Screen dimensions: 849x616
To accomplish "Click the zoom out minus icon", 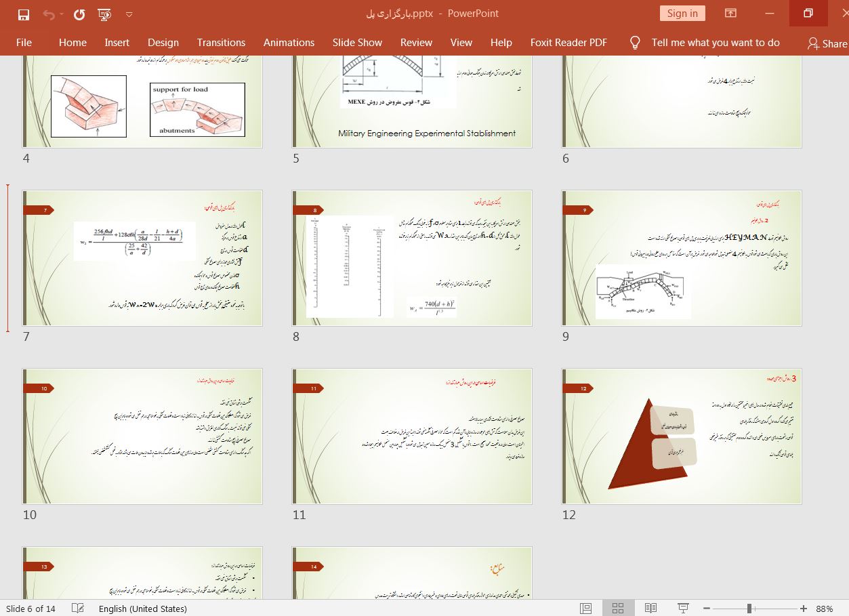I will coord(707,609).
